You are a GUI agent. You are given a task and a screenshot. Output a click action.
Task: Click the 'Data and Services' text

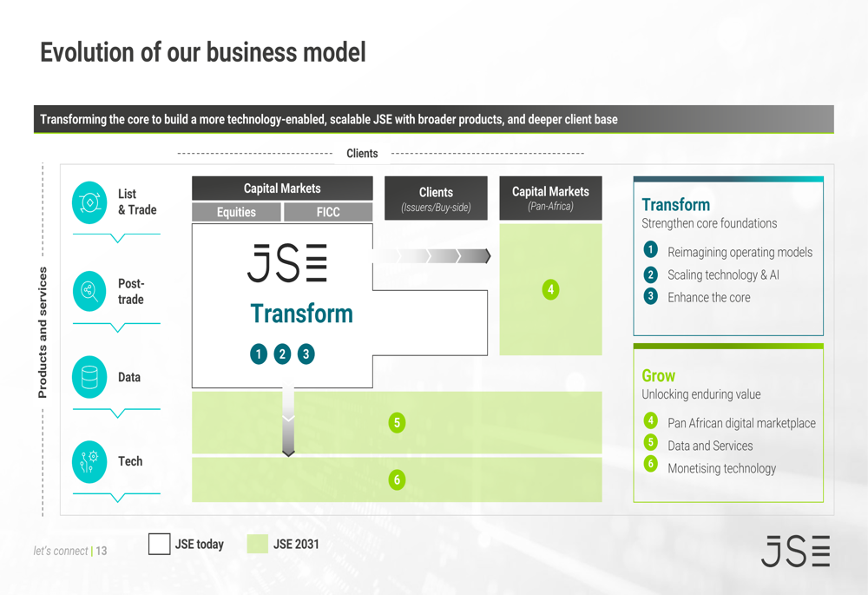pos(710,446)
